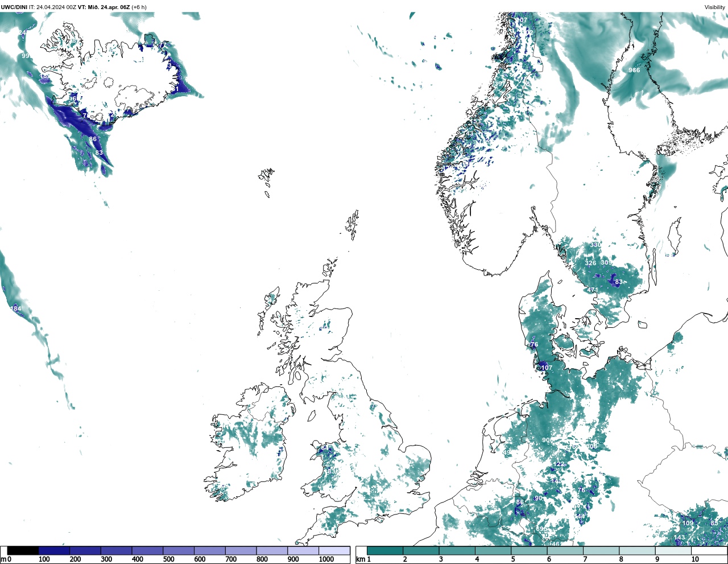Click the lightest swatch after 1000 m
The height and width of the screenshot is (564, 728).
click(334, 551)
